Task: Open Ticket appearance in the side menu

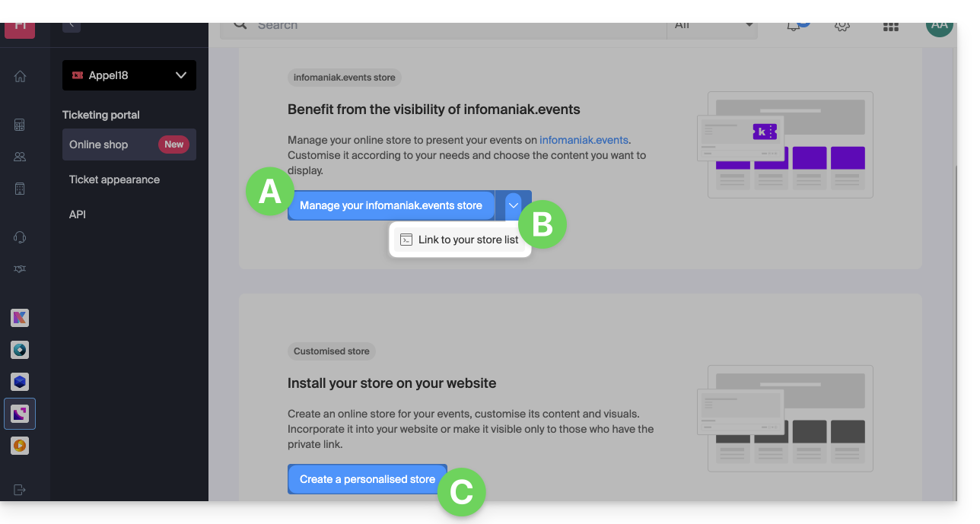Action: click(x=114, y=179)
